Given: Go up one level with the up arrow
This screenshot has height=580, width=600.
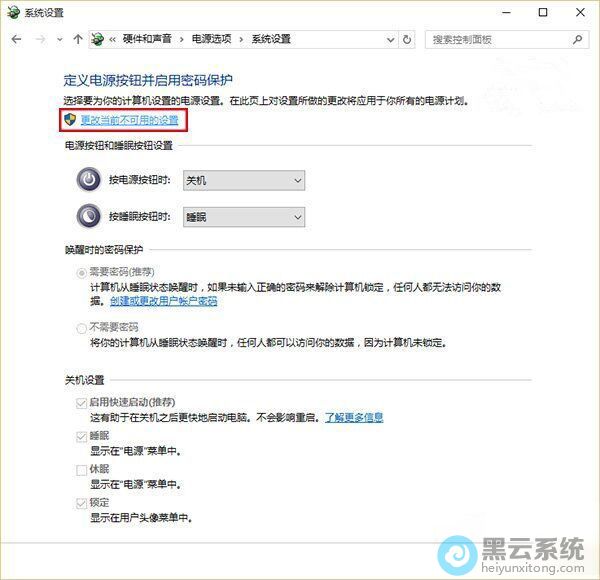Looking at the screenshot, I should click(78, 39).
